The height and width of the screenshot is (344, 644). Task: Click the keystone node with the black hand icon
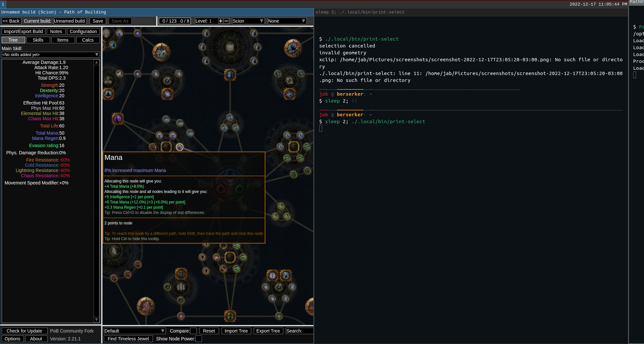293,48
